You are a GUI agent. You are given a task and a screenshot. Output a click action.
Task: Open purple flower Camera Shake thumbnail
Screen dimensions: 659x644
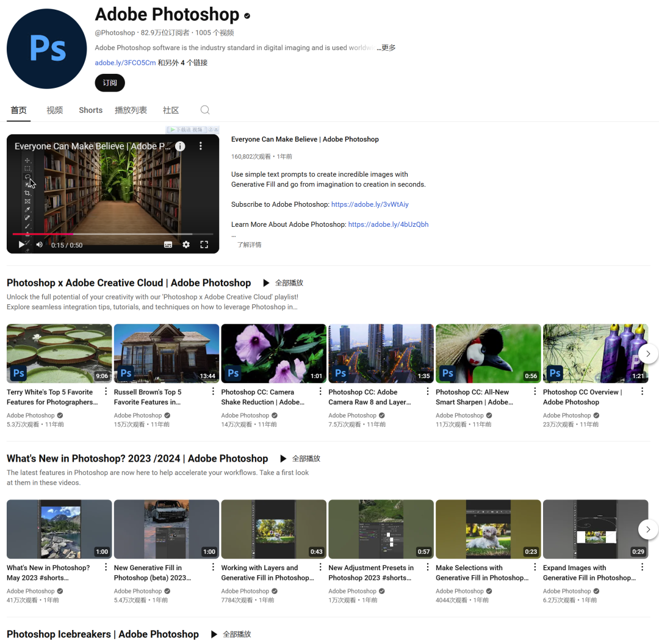[x=273, y=353]
